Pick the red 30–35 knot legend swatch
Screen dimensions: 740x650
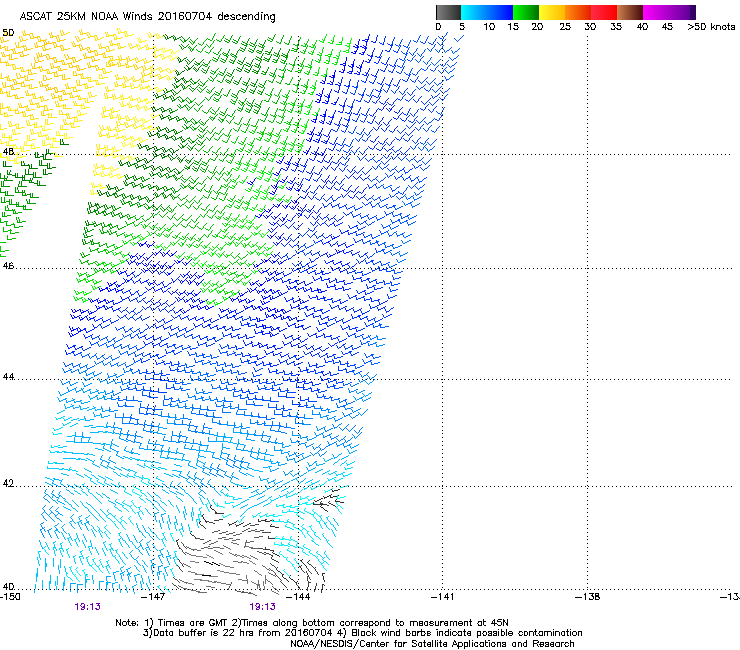tap(604, 12)
